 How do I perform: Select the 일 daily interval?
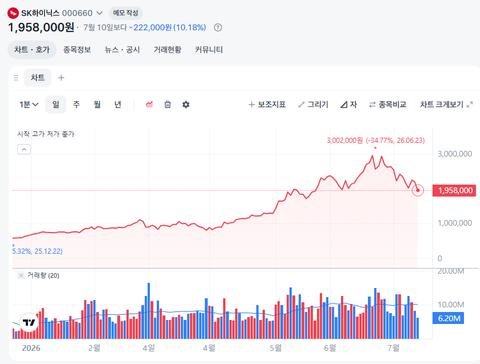tap(56, 105)
